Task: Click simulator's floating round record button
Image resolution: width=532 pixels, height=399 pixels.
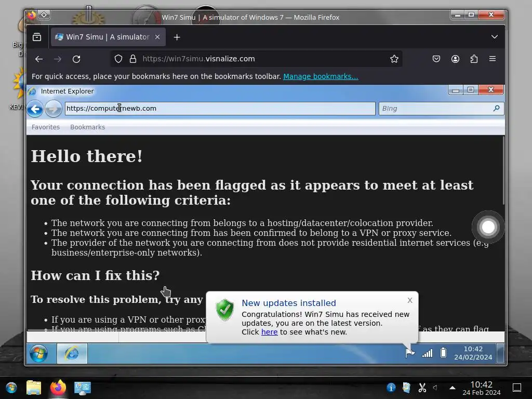Action: point(488,227)
